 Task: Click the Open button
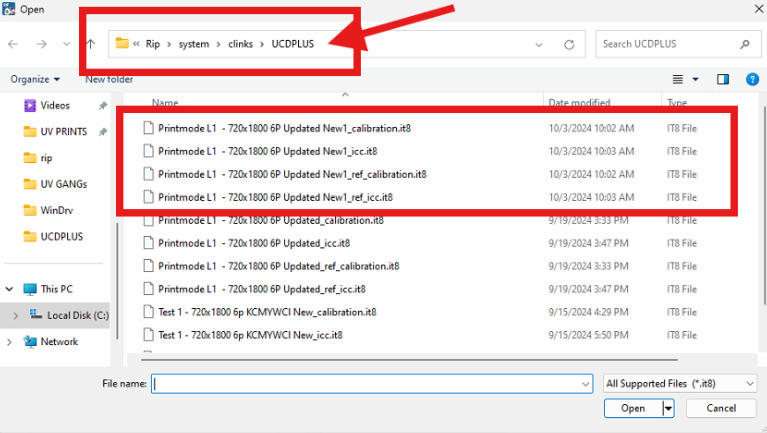pos(633,408)
